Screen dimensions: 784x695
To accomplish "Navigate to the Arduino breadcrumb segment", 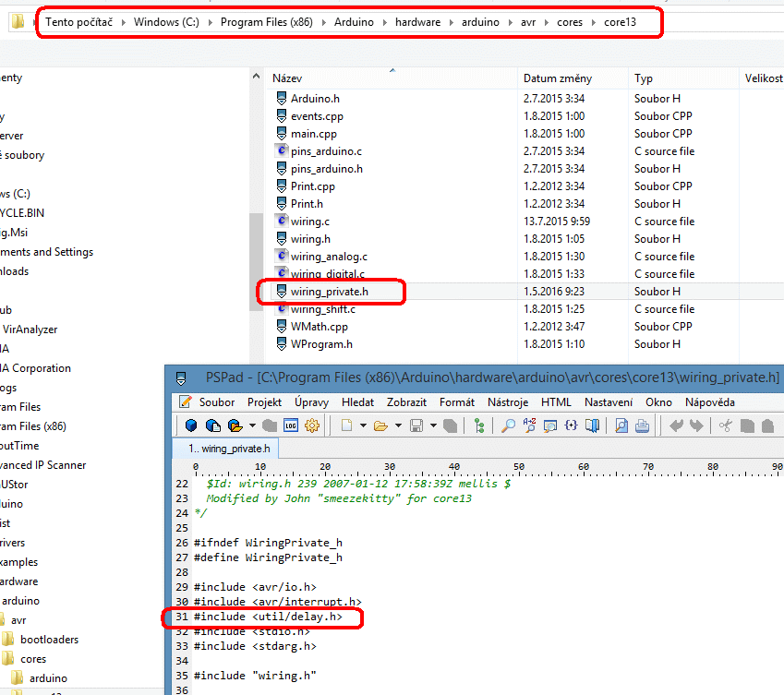I will pyautogui.click(x=354, y=22).
